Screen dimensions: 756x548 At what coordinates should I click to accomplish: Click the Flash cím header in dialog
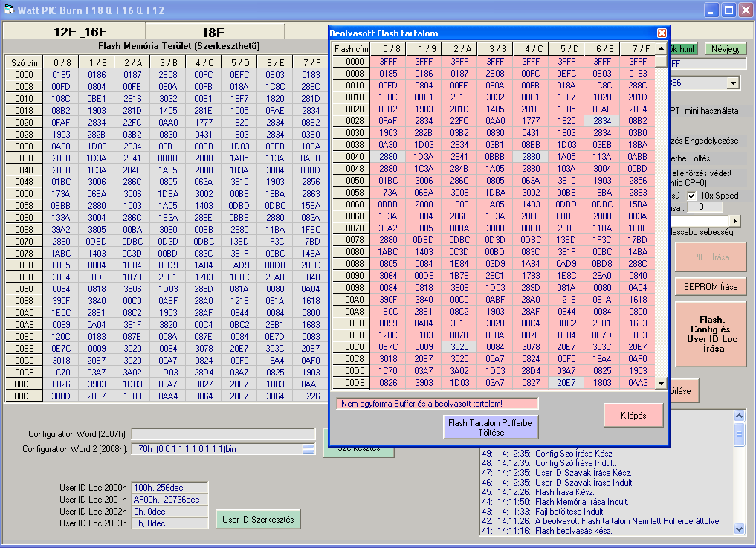click(x=352, y=49)
